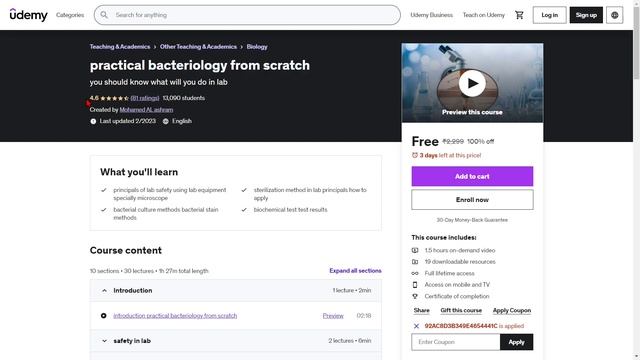Open introduction practical bacteriology from scratch lecture
The height and width of the screenshot is (360, 640).
click(x=175, y=316)
